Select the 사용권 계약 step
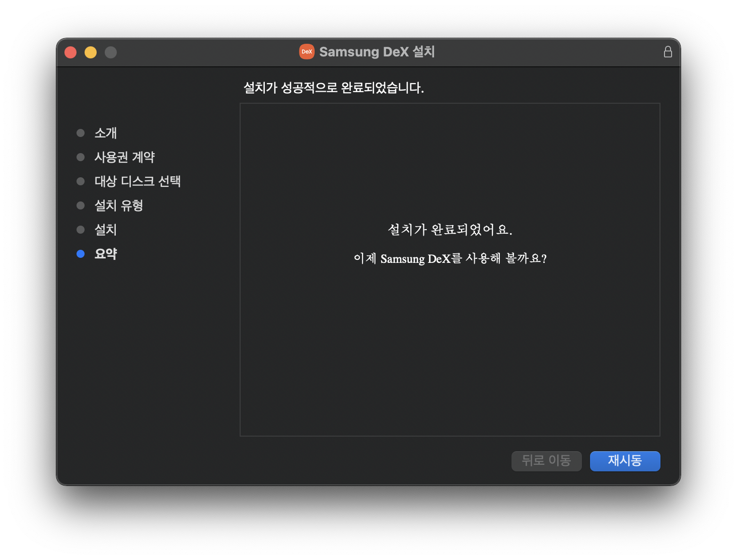The width and height of the screenshot is (737, 560). pos(124,157)
